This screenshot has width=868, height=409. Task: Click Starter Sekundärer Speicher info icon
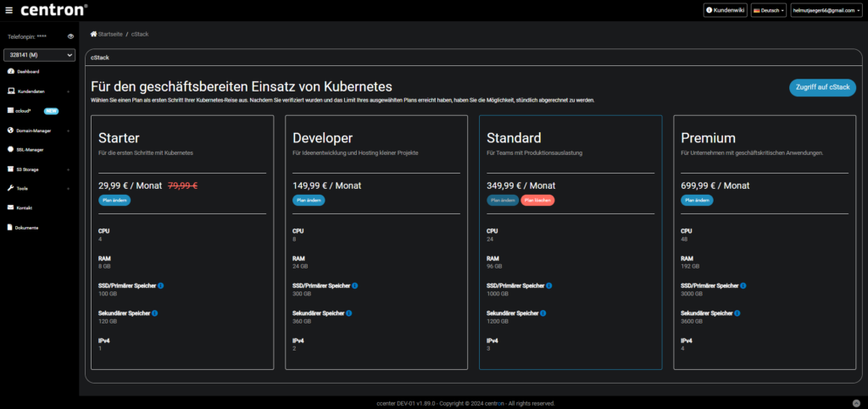(154, 313)
